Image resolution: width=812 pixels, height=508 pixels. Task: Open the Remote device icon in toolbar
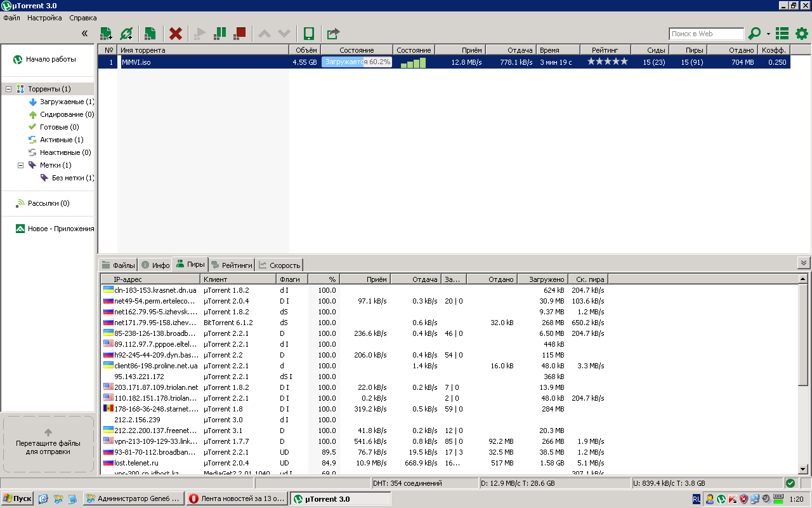pos(309,34)
